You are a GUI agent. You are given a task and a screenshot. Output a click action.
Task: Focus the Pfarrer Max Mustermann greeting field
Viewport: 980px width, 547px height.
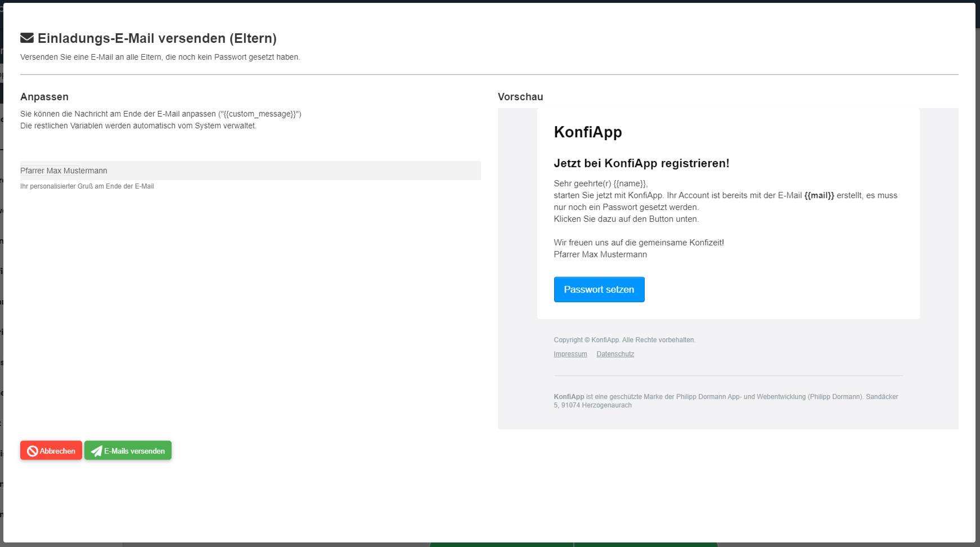(x=250, y=171)
